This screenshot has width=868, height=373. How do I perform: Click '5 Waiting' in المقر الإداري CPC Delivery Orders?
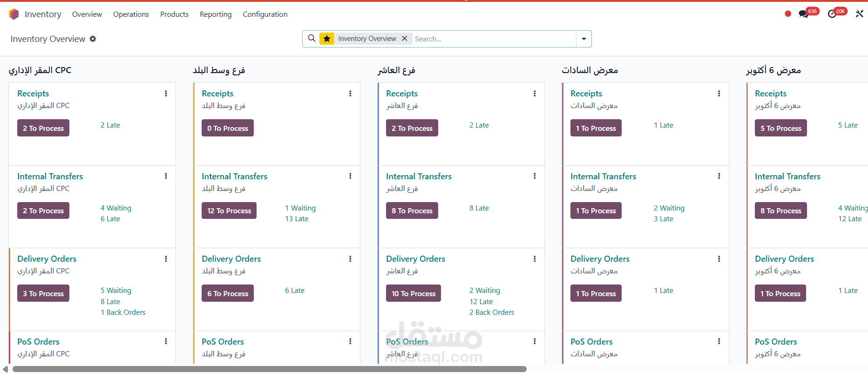tap(116, 291)
